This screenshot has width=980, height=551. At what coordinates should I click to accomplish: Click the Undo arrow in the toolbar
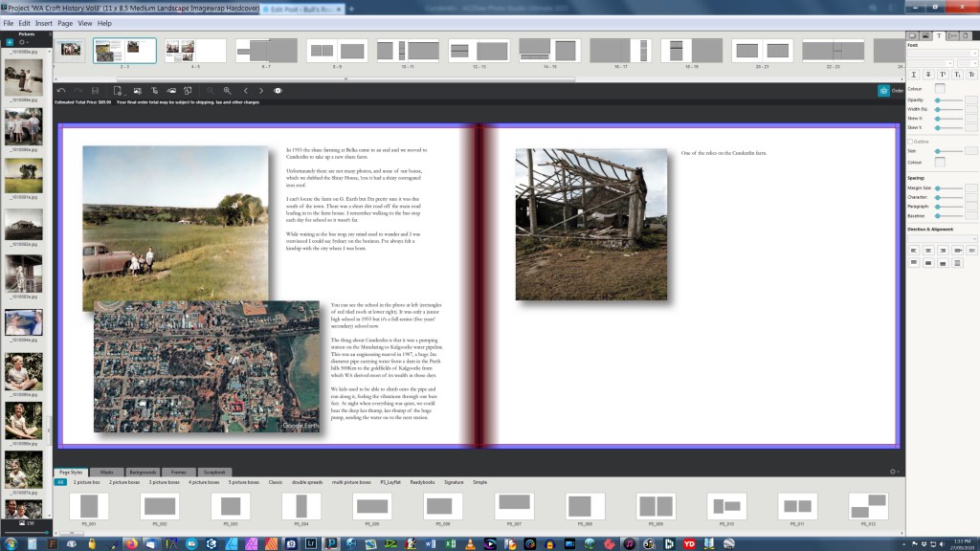pyautogui.click(x=61, y=90)
